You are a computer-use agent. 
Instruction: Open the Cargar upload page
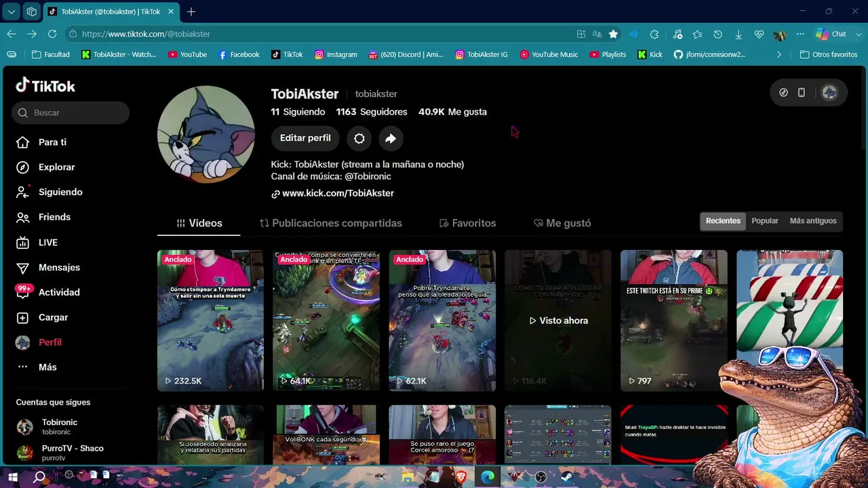(42, 317)
